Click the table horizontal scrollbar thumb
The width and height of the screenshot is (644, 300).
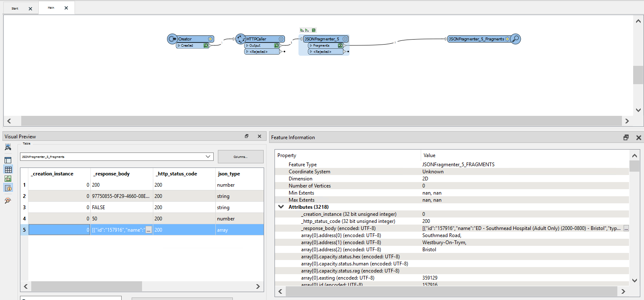pyautogui.click(x=87, y=286)
